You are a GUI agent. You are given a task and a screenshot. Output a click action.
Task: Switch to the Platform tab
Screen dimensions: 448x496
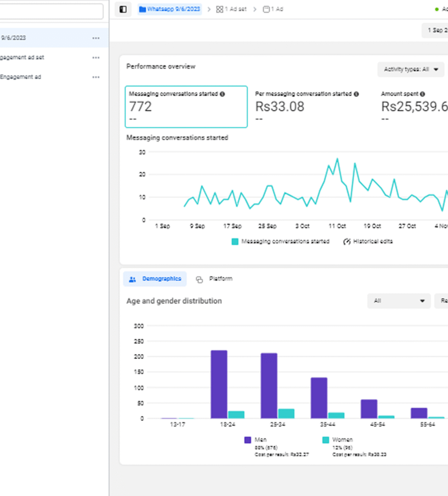(x=214, y=279)
